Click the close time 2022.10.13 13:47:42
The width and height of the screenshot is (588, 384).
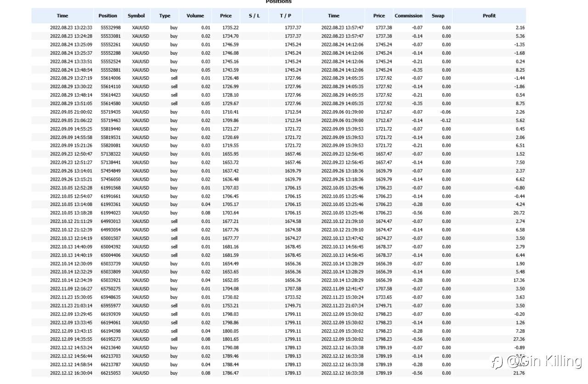coord(342,238)
